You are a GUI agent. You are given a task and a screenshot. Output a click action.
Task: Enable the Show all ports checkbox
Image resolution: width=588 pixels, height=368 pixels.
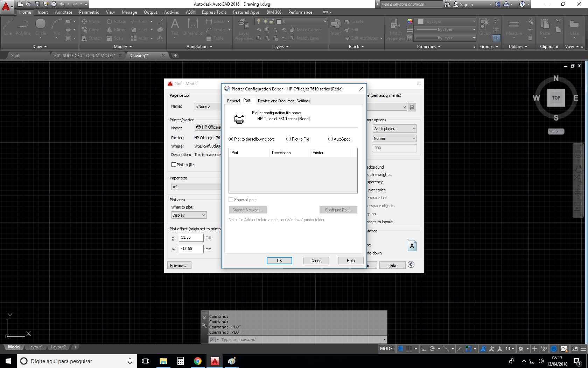click(x=231, y=199)
